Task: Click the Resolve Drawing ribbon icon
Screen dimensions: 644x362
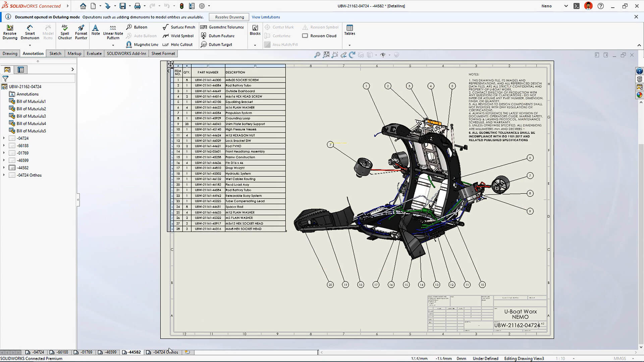Action: (10, 32)
